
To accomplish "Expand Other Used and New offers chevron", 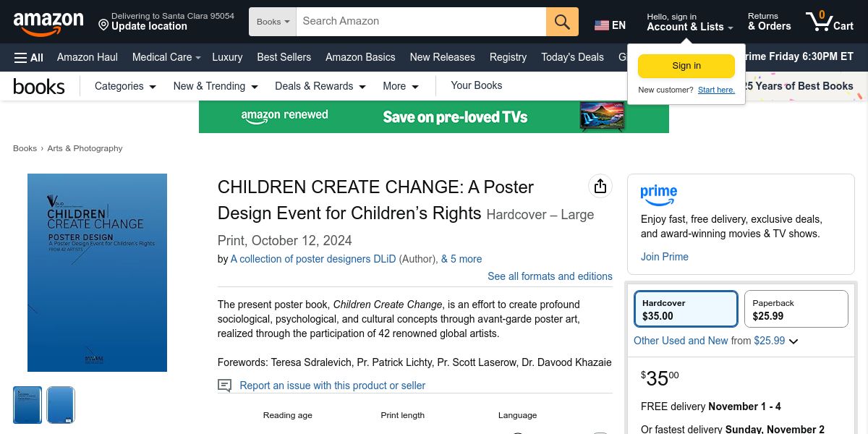I will tap(793, 341).
